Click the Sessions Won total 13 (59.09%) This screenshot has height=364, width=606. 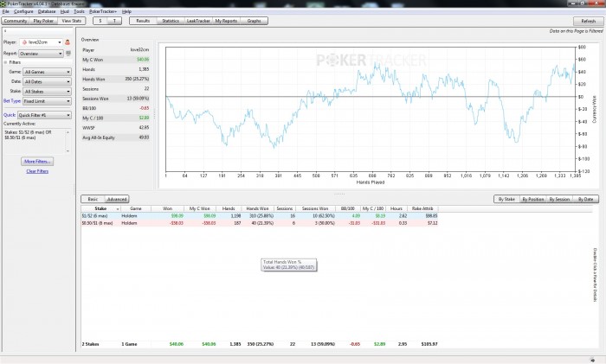click(323, 344)
